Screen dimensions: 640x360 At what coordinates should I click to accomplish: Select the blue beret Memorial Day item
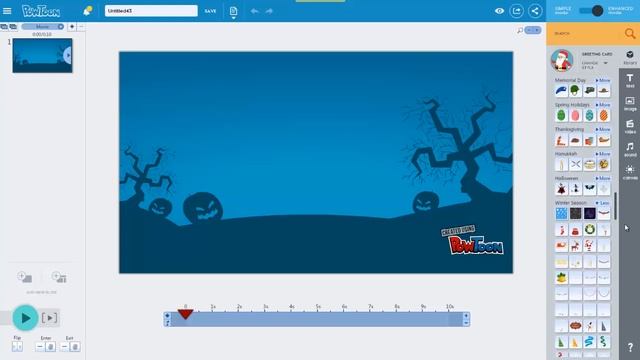click(561, 91)
